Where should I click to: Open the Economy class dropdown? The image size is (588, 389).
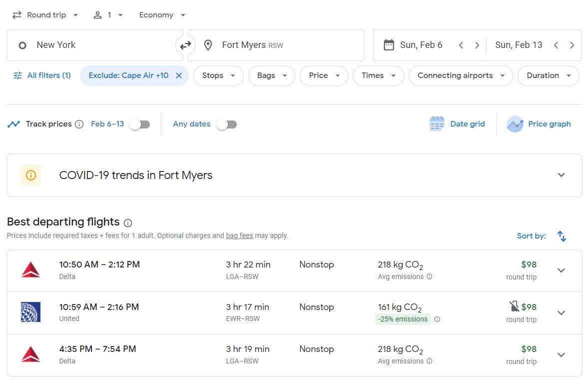pyautogui.click(x=162, y=15)
